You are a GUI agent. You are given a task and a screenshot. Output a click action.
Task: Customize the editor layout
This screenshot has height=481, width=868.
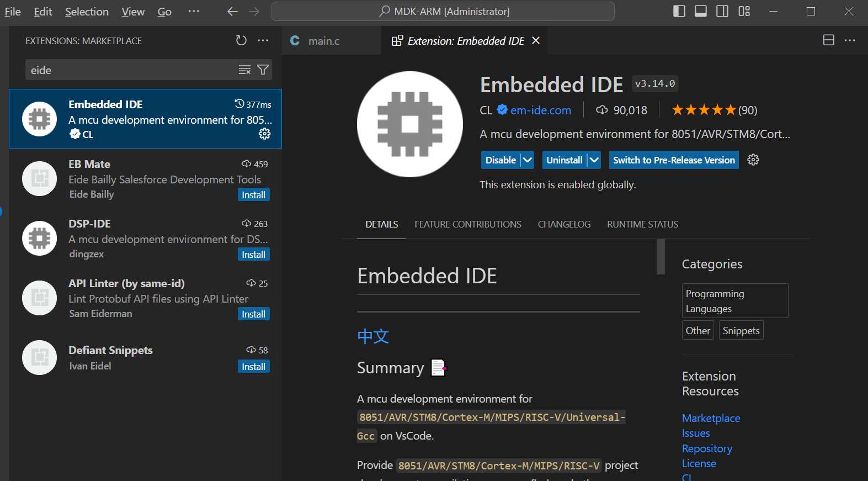[744, 11]
